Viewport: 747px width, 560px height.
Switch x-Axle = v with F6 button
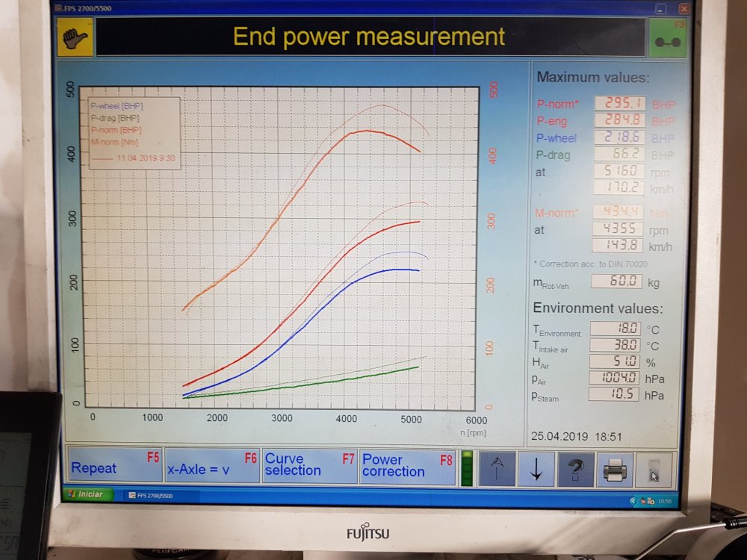[x=211, y=465]
